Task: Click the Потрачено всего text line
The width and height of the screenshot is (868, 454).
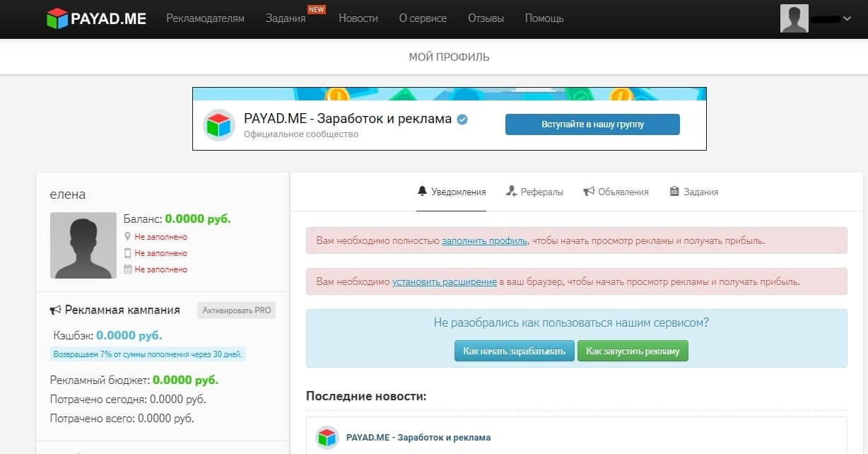Action: [122, 419]
